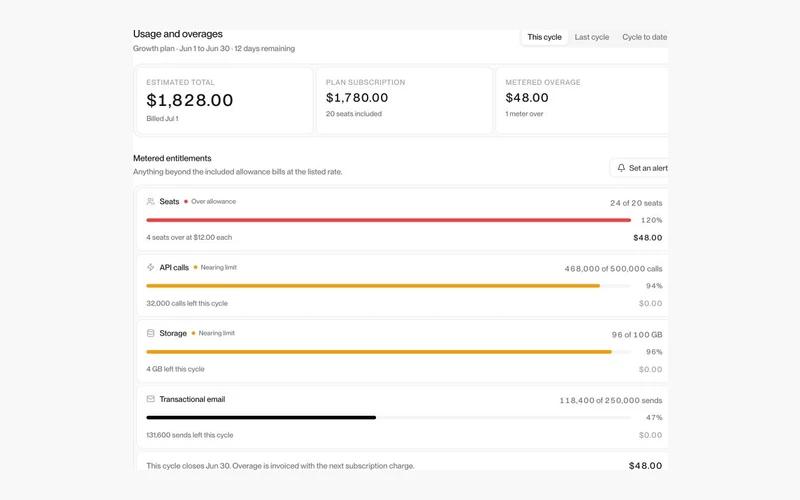Click the Storage database icon

point(151,333)
